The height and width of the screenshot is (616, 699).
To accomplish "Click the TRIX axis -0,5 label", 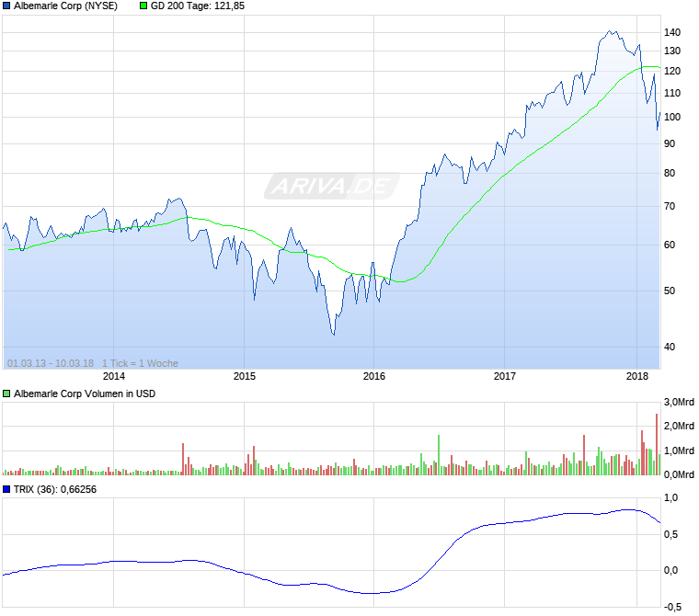I will click(x=672, y=607).
